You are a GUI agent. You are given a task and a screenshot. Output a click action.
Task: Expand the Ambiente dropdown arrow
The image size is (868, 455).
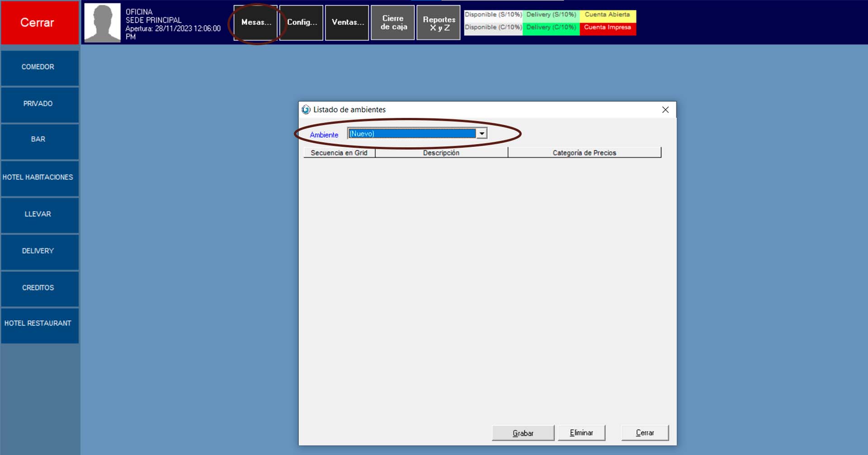482,134
